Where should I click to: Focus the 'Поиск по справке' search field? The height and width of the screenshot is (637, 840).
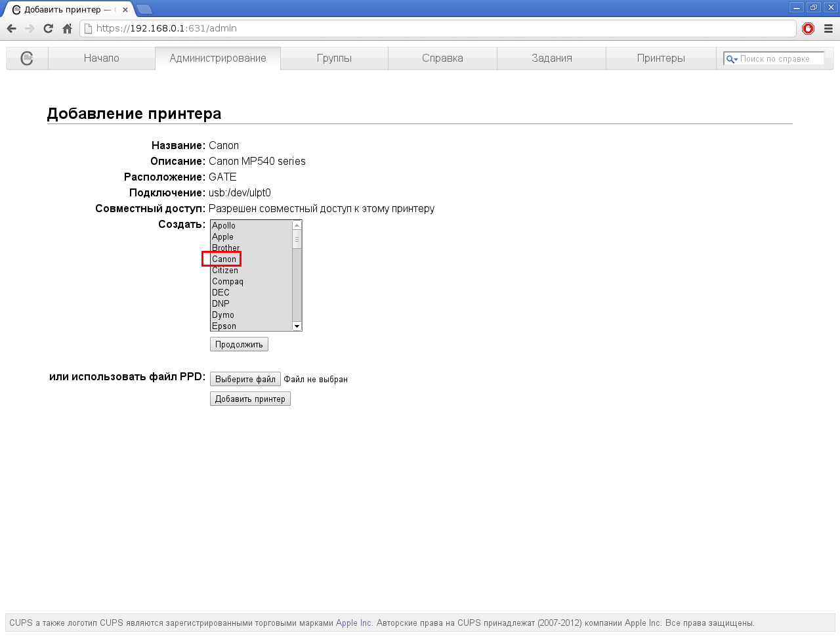tap(774, 59)
